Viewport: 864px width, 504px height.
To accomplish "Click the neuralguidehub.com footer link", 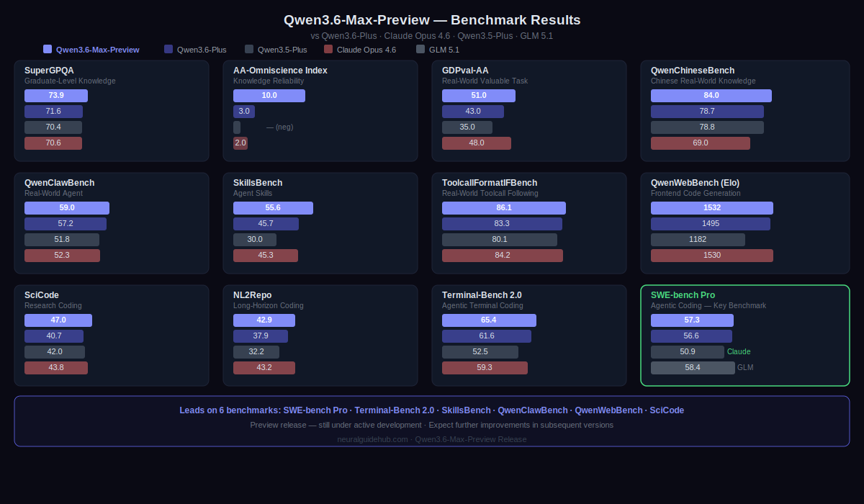I will pos(372,439).
